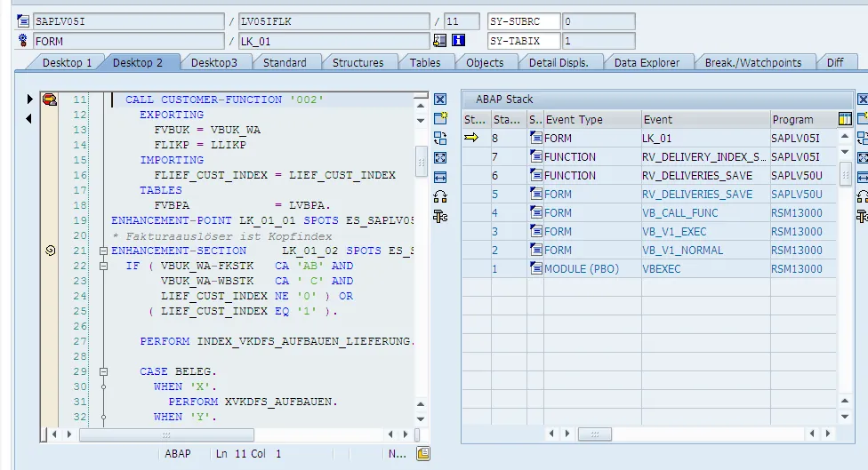Click the SY-SUBRC value field
The height and width of the screenshot is (470, 868).
tap(599, 21)
